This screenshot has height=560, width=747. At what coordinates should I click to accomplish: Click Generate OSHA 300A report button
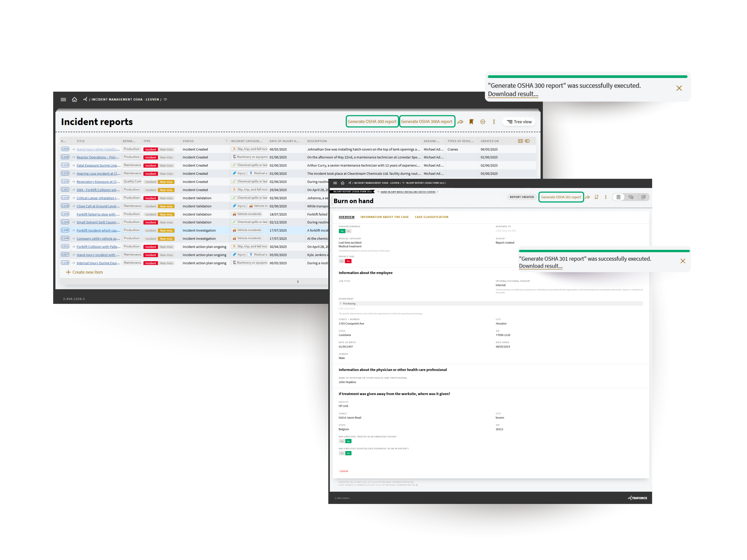tap(427, 122)
